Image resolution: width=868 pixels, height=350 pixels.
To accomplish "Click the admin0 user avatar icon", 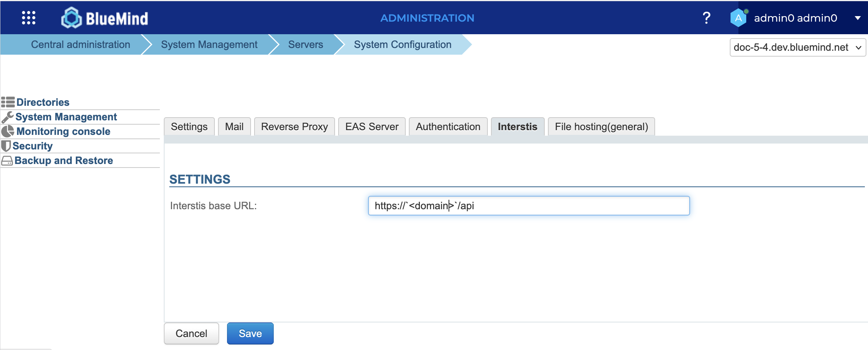I will pos(738,18).
